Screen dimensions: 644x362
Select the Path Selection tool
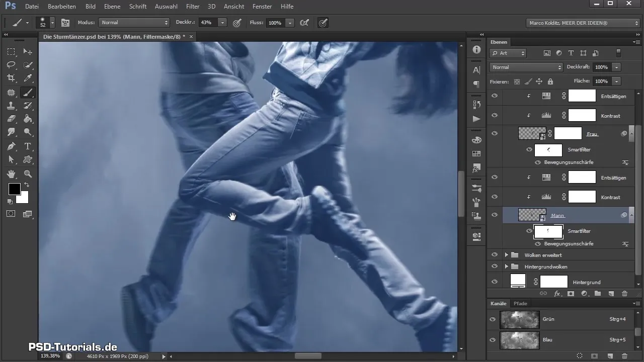[11, 160]
